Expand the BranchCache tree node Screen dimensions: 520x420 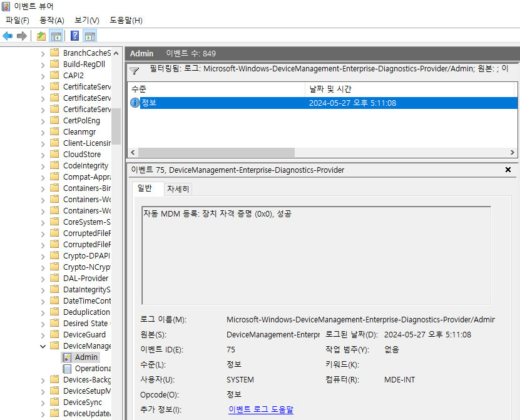(x=43, y=54)
